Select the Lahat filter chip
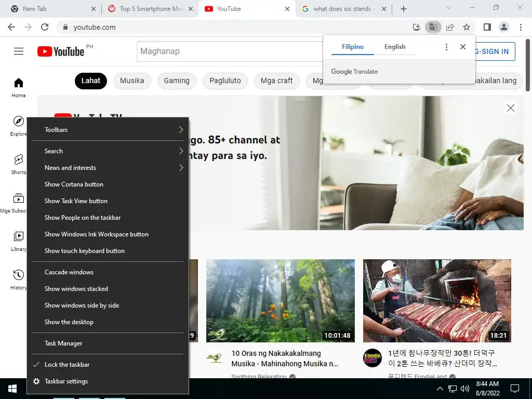Screen dimensions: 532x399 tap(90, 81)
